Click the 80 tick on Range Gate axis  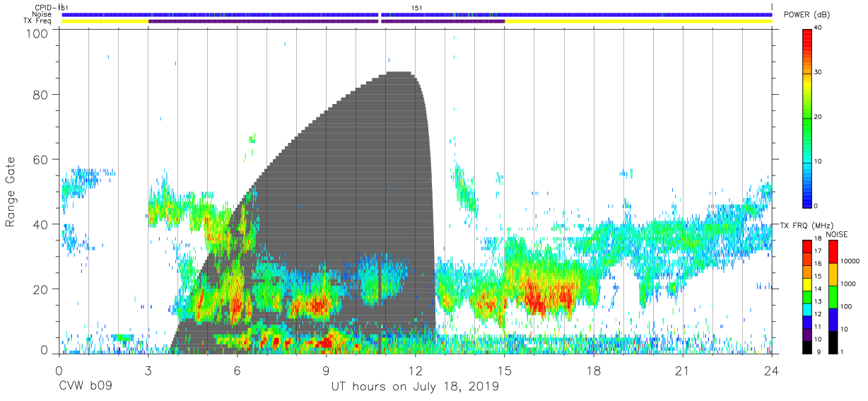coord(41,94)
